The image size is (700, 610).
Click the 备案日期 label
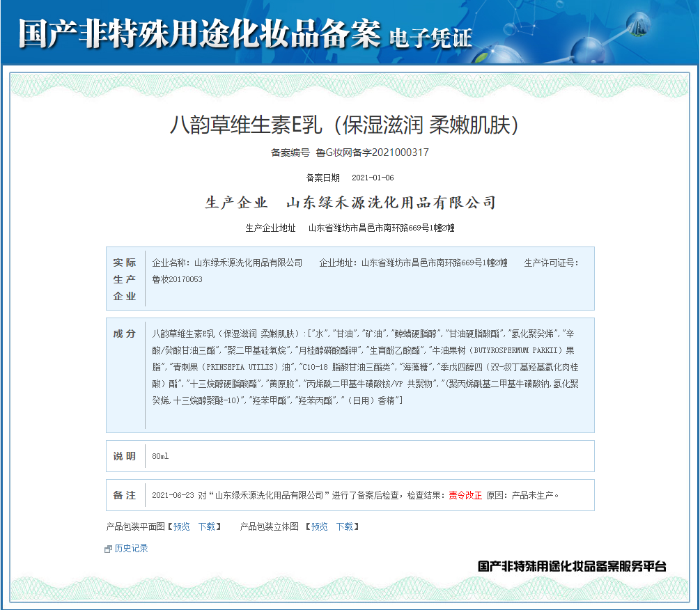(x=322, y=178)
